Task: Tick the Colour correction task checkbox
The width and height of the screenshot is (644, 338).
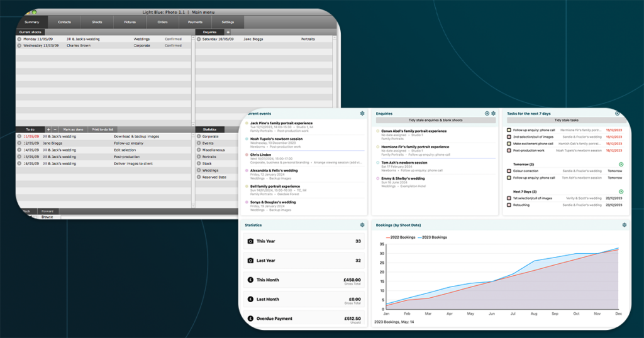Action: pos(509,171)
